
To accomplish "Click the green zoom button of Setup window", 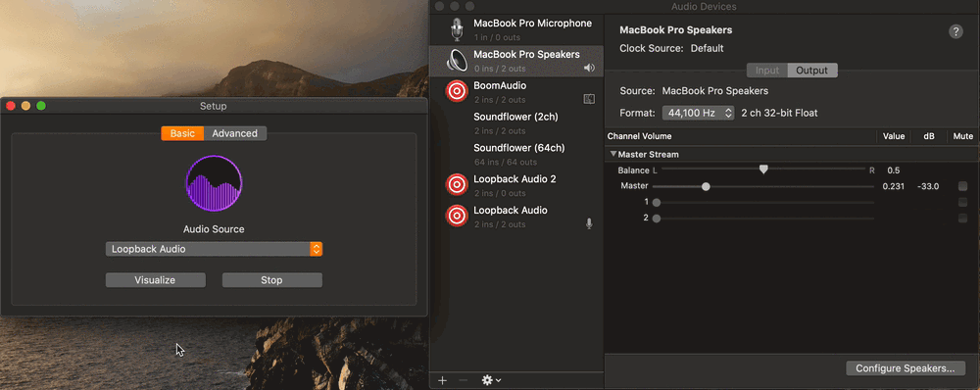I will 41,106.
